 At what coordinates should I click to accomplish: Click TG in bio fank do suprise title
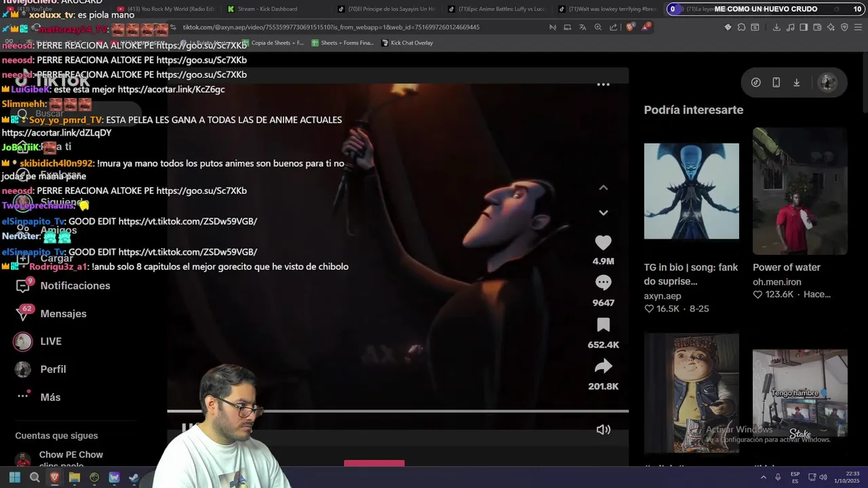click(x=691, y=274)
